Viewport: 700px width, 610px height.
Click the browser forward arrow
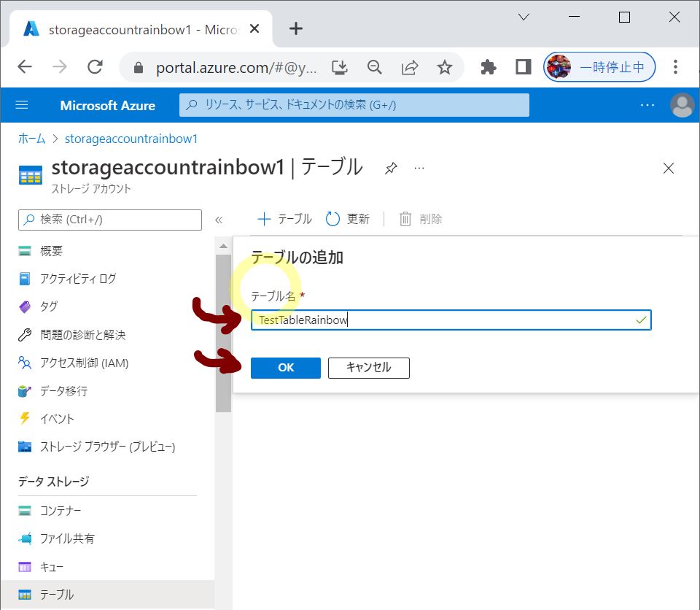(59, 67)
